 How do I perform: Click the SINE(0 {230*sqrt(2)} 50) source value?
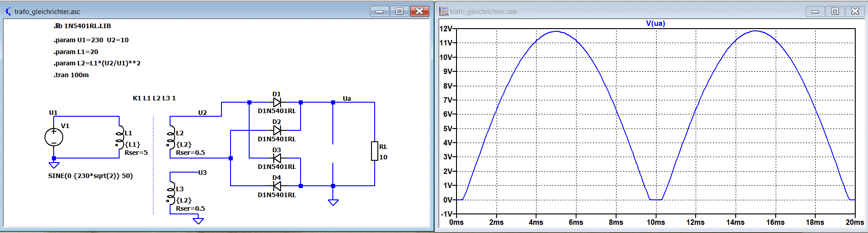click(x=90, y=176)
